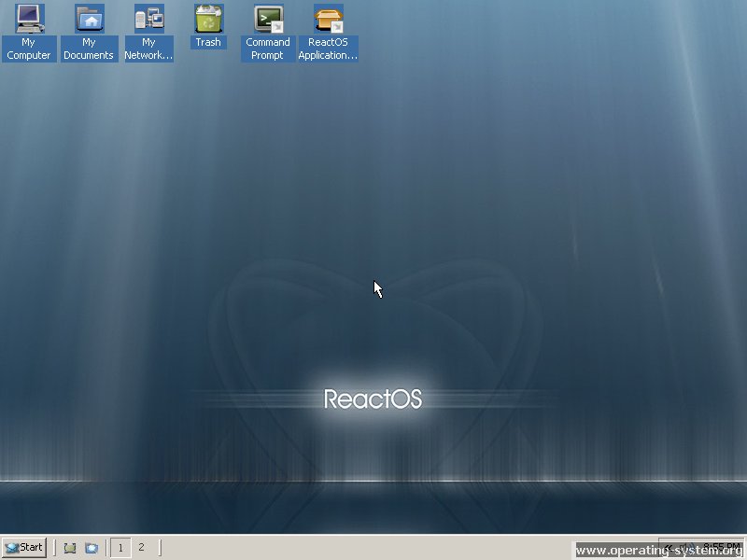Switch to virtual desktop 2
The image size is (747, 560).
[141, 548]
